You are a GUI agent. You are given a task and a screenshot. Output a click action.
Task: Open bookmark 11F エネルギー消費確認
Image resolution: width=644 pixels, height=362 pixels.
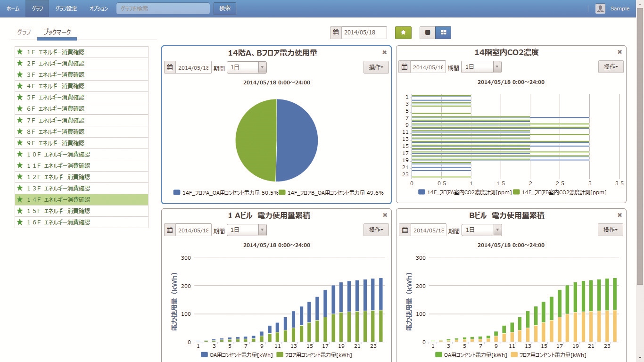click(82, 165)
